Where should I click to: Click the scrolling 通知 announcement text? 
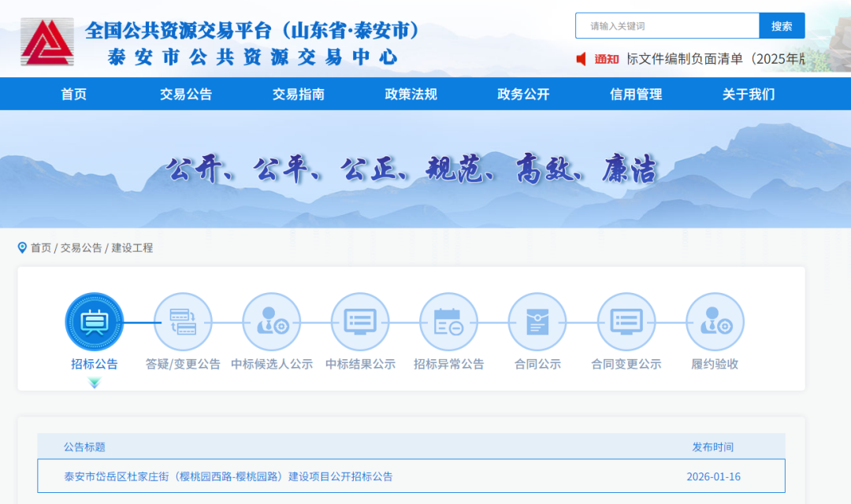pos(715,59)
